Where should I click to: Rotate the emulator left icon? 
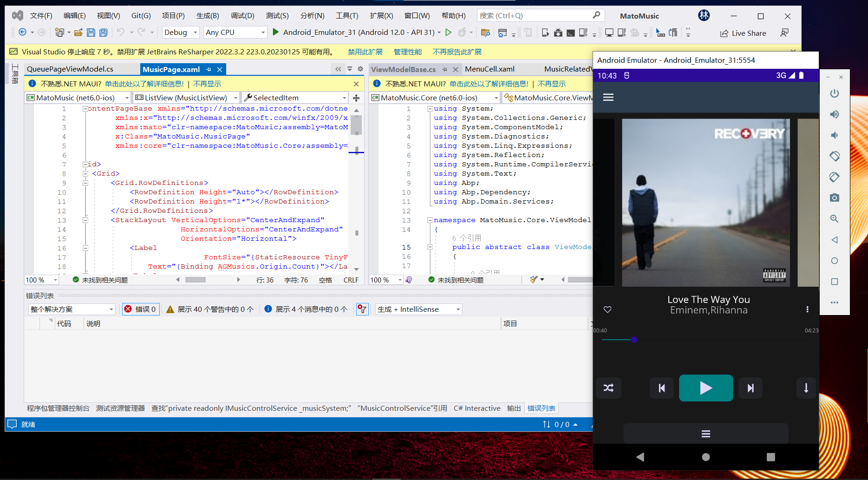[834, 156]
